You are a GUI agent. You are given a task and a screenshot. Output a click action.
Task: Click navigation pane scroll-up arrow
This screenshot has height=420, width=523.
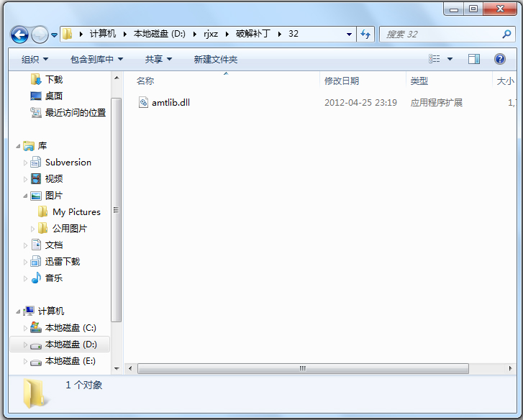click(x=117, y=78)
